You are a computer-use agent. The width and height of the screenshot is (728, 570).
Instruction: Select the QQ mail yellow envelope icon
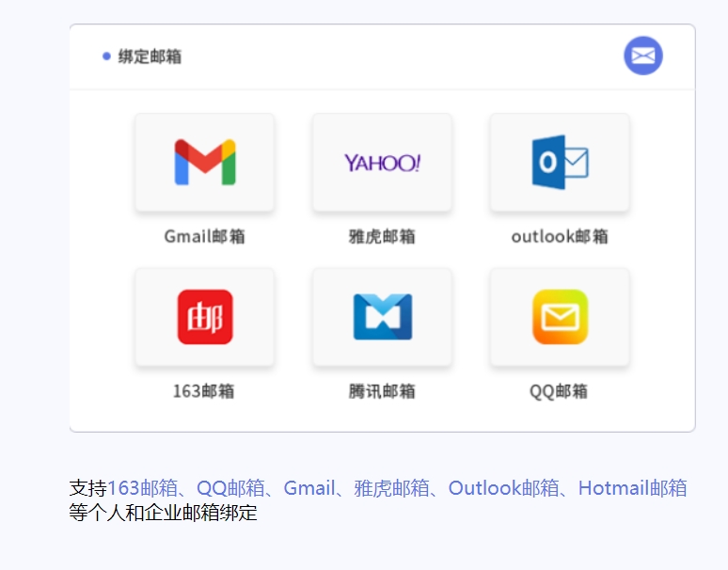560,317
